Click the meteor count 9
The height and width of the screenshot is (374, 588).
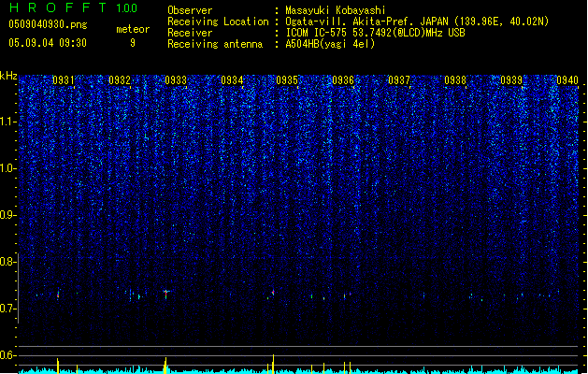tap(133, 43)
